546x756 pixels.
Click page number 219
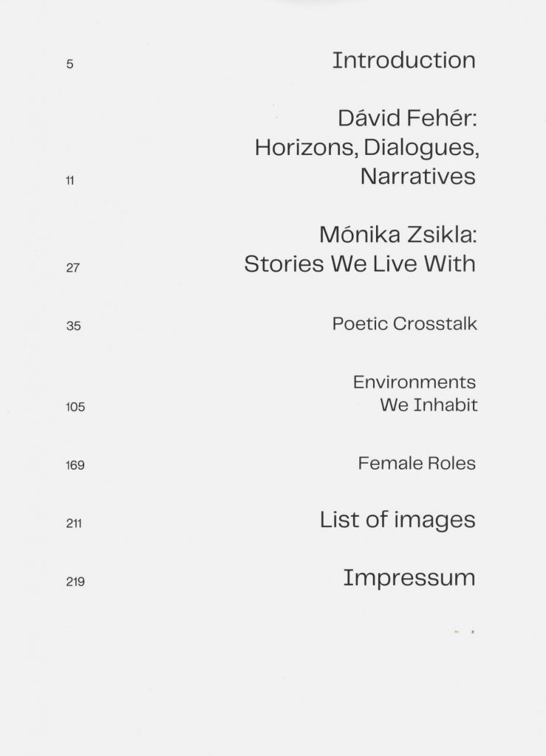(x=75, y=582)
